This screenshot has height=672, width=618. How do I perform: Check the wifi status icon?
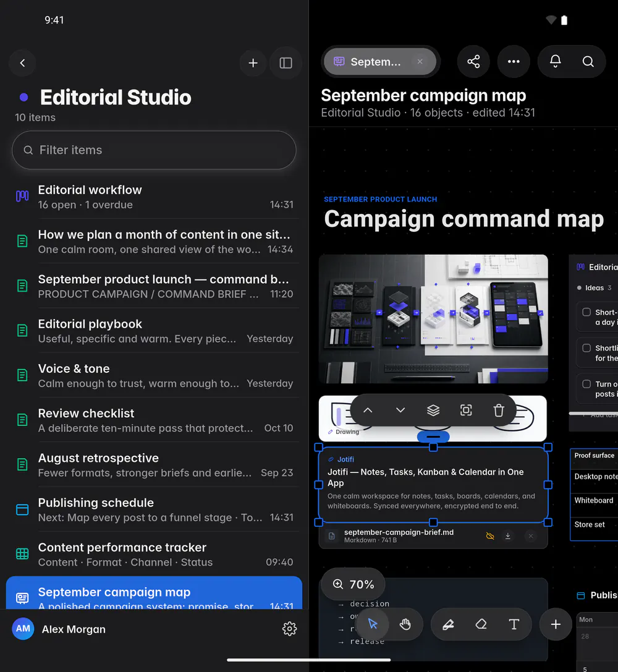(x=551, y=20)
